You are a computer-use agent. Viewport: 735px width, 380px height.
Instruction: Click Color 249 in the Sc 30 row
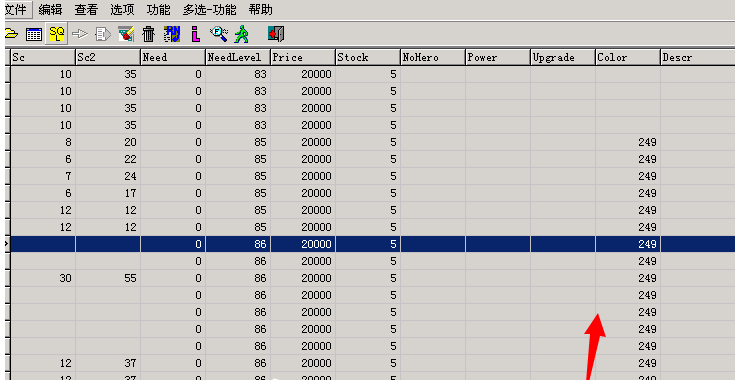pyautogui.click(x=628, y=278)
